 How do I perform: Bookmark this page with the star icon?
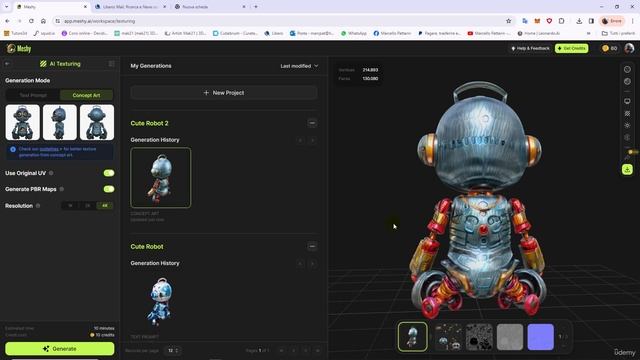(x=509, y=21)
